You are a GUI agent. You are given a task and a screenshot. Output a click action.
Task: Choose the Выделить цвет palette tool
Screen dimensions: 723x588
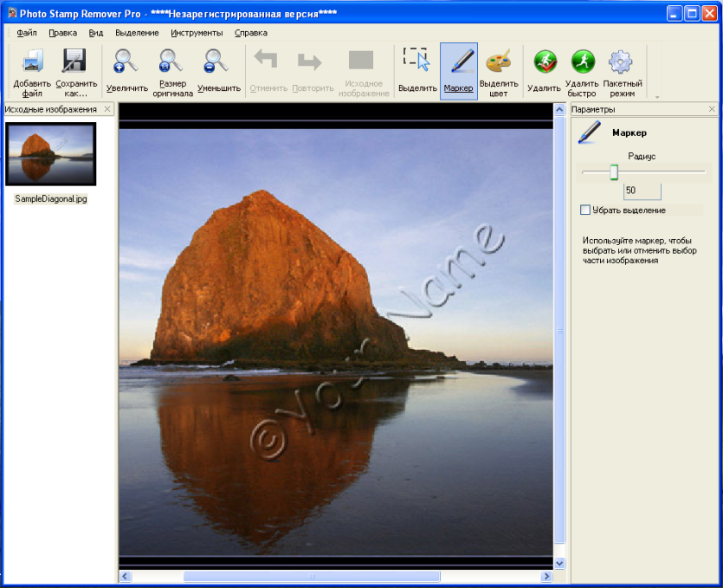coord(499,61)
